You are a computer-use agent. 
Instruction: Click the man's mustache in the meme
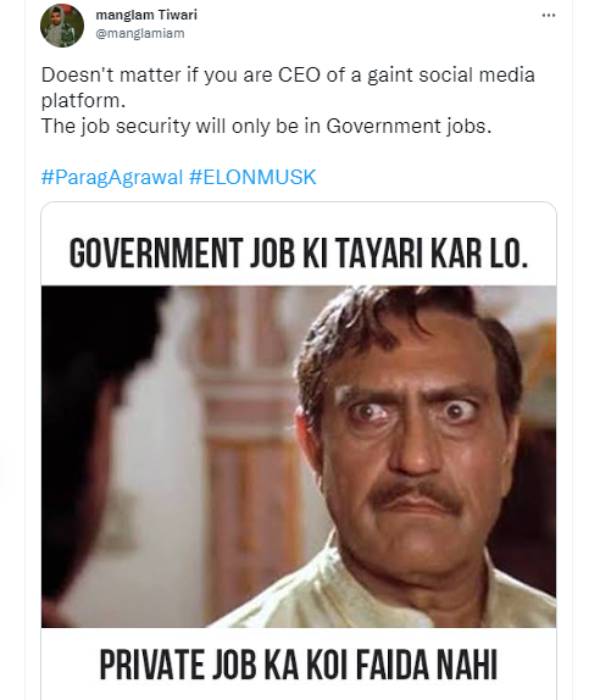click(x=415, y=496)
